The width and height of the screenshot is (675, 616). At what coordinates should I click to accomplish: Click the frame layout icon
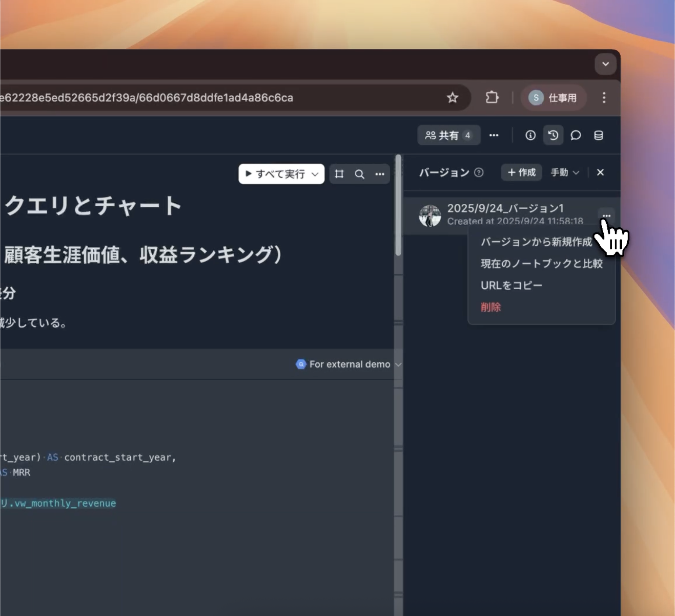click(x=339, y=174)
